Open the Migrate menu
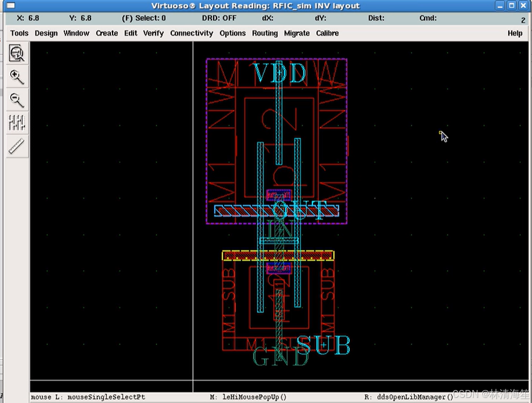The height and width of the screenshot is (403, 532). (x=297, y=33)
